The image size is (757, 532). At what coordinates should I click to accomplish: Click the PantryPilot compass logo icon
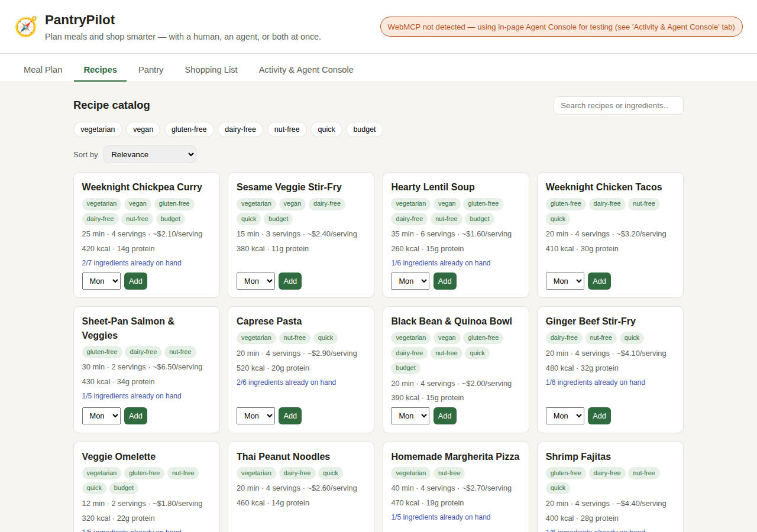pos(26,27)
